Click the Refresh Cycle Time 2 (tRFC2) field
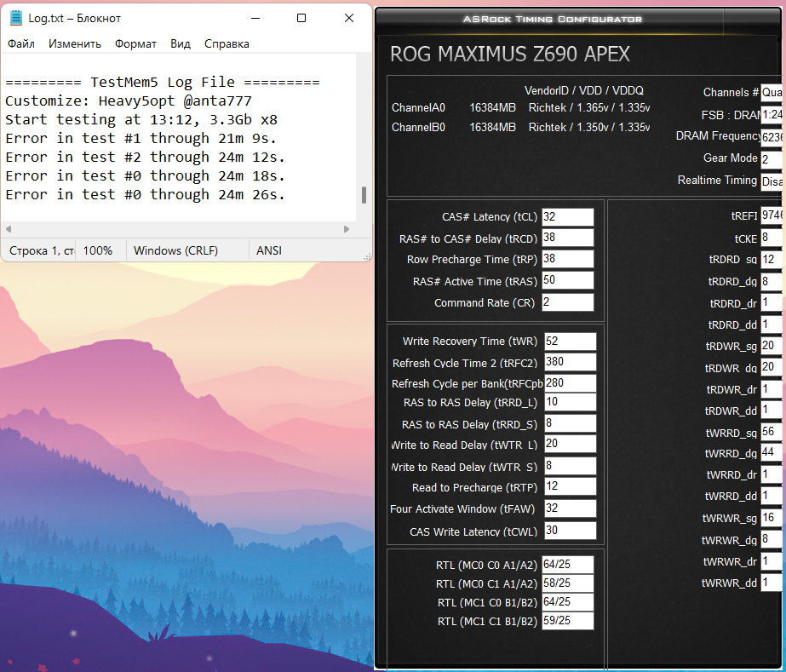 570,362
